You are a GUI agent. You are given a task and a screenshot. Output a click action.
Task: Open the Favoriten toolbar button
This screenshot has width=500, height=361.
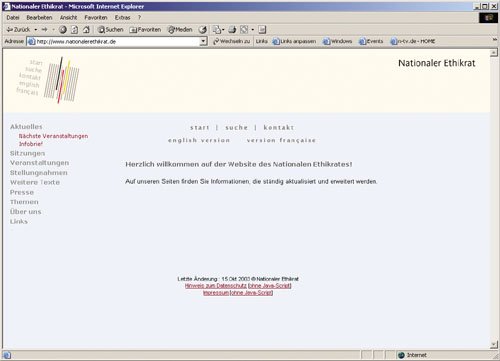tap(145, 30)
